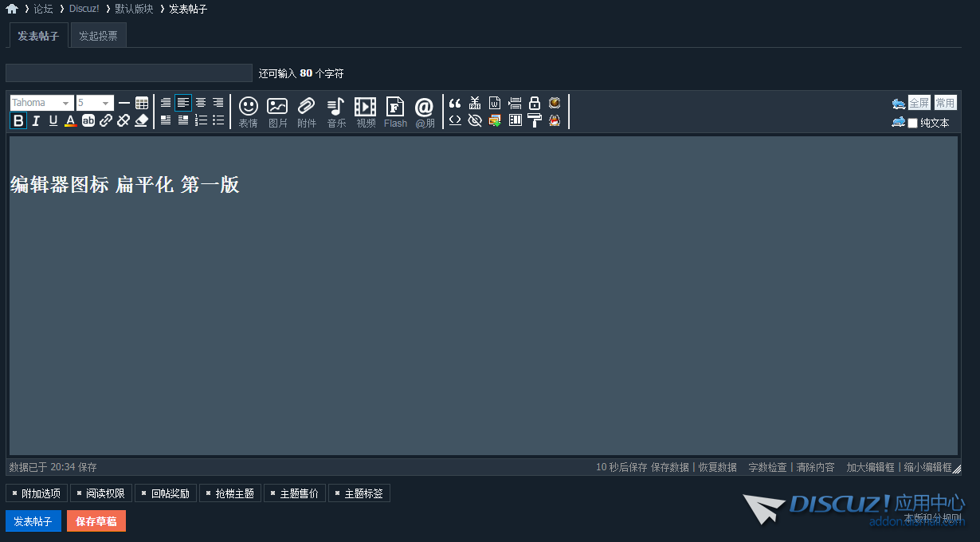Screen dimensions: 980x542
Task: Open the Tahoma font family dropdown
Action: click(41, 102)
